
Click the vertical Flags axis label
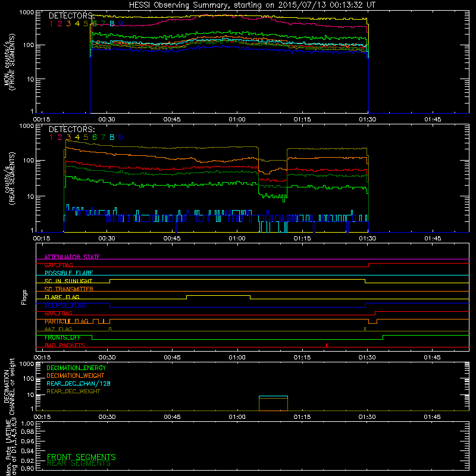click(24, 297)
